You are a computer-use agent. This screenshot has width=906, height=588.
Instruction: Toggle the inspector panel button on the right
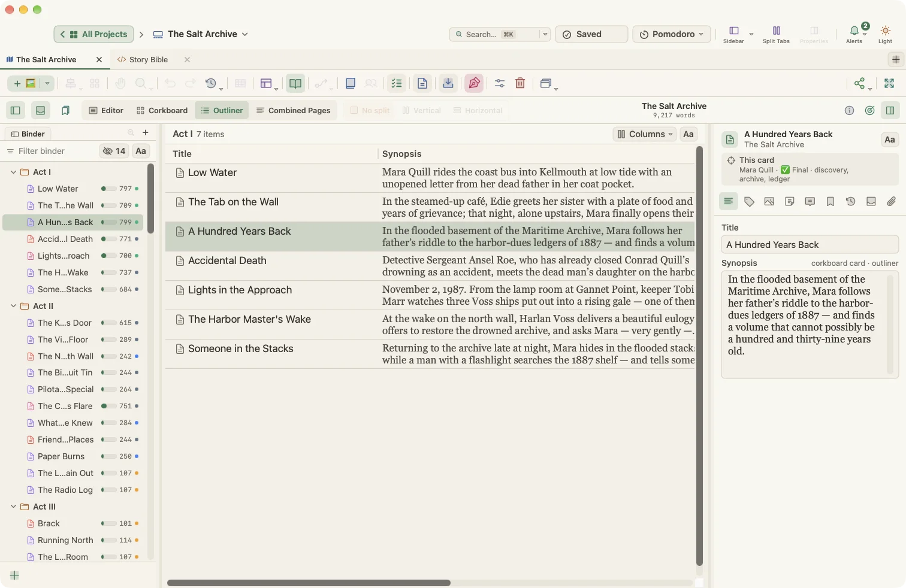pos(890,110)
